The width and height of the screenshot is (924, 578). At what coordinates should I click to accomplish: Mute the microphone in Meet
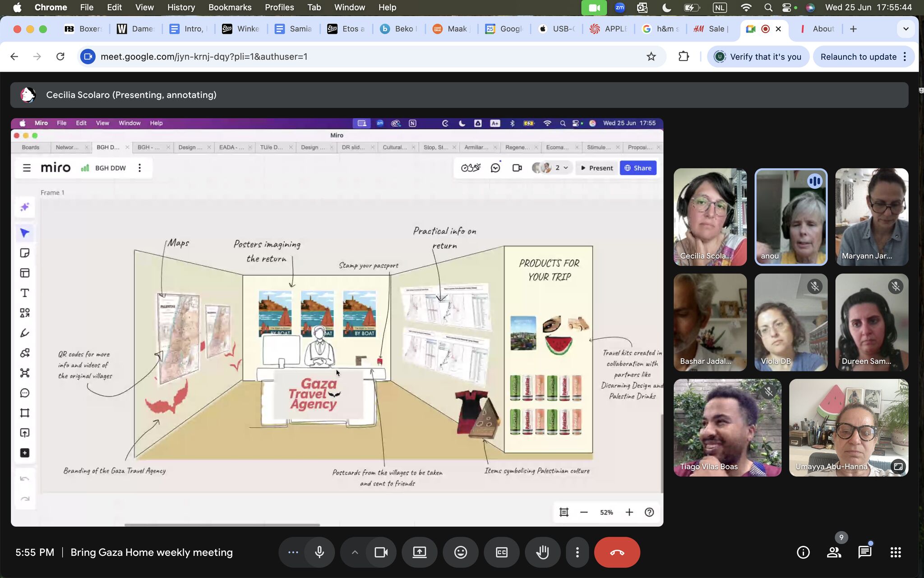click(x=319, y=552)
